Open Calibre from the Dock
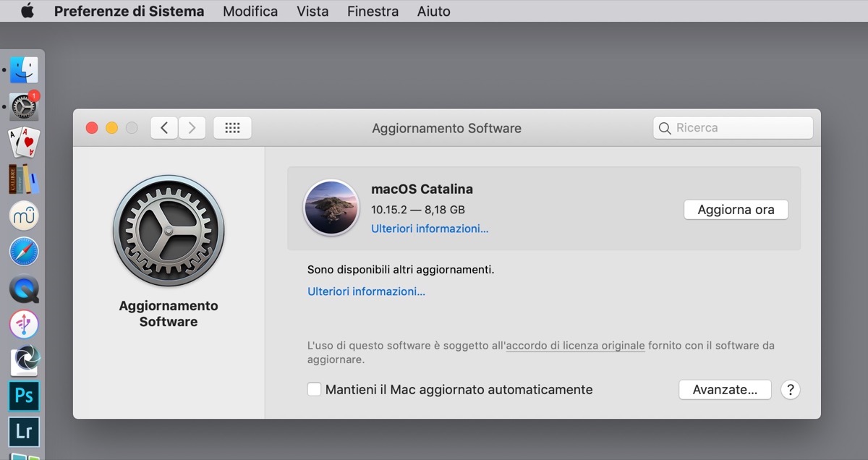 24,179
